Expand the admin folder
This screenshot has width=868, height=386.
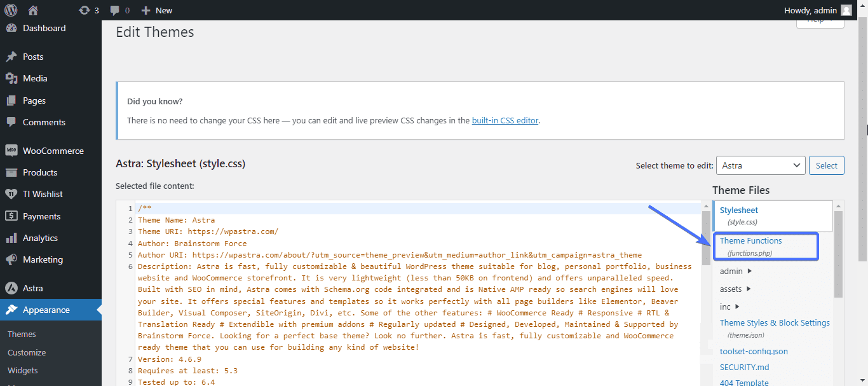(x=736, y=271)
